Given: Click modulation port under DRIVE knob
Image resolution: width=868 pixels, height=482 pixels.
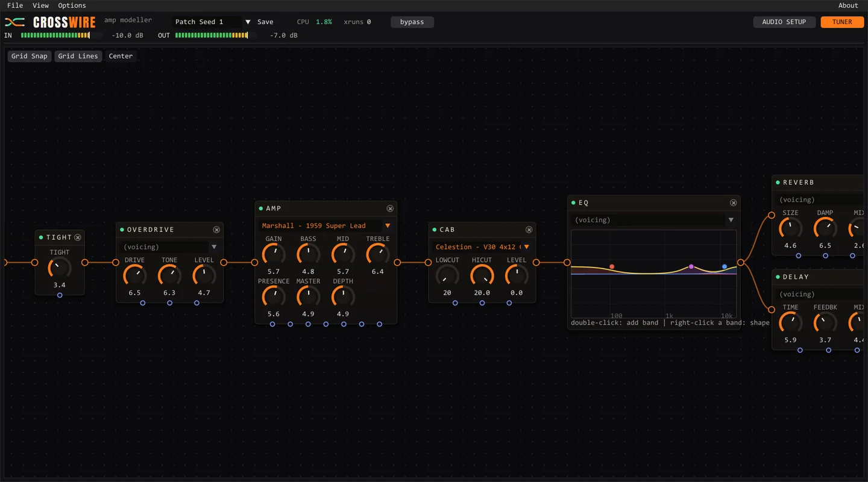Looking at the screenshot, I should click(143, 303).
